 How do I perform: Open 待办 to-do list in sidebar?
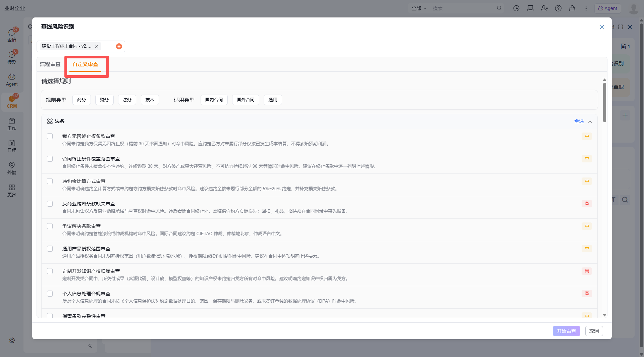point(12,57)
